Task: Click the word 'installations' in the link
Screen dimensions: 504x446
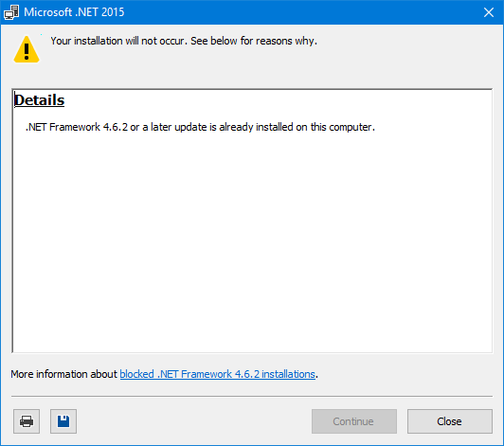Action: [288, 374]
